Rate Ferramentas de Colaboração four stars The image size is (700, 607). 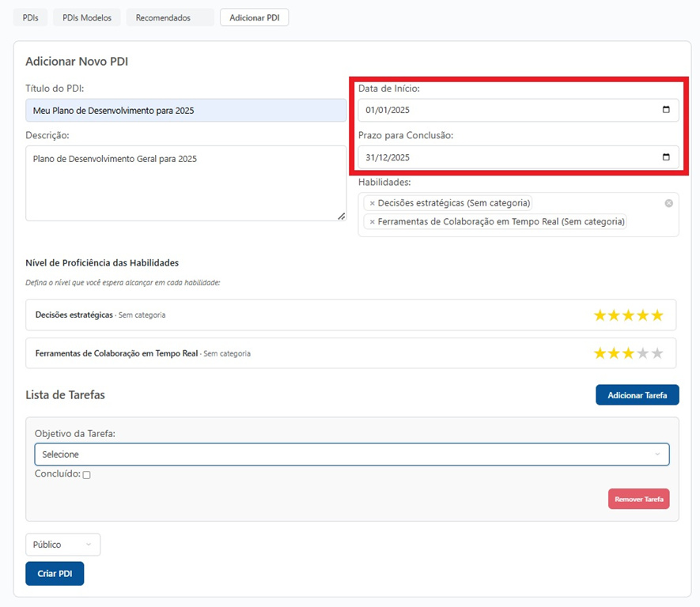(x=643, y=353)
